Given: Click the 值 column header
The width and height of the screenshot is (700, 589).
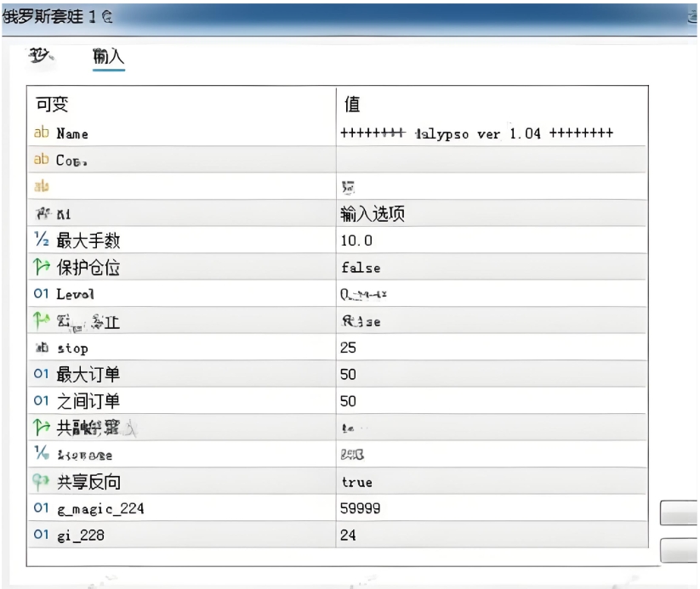Looking at the screenshot, I should (352, 105).
